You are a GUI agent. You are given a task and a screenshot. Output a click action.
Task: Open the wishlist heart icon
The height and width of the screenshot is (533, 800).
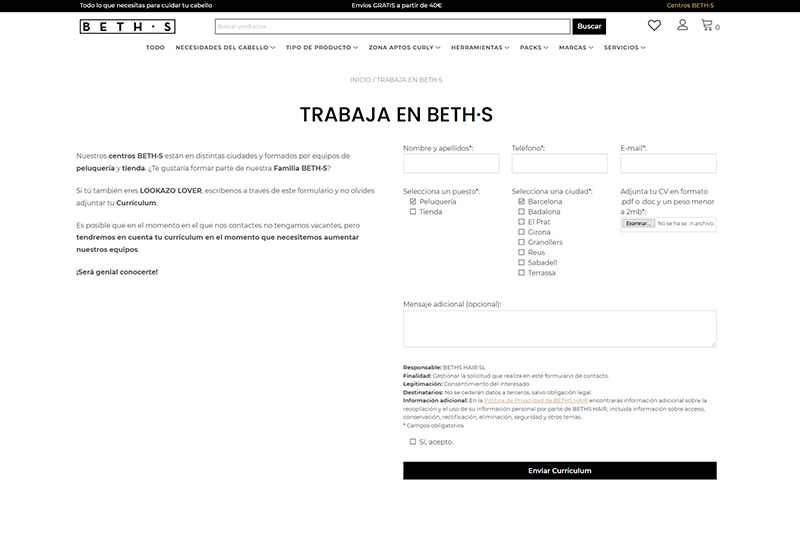coord(654,26)
